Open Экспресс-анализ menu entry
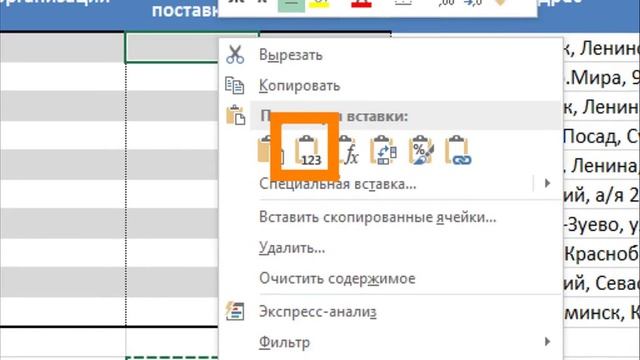The height and width of the screenshot is (360, 640). (318, 312)
